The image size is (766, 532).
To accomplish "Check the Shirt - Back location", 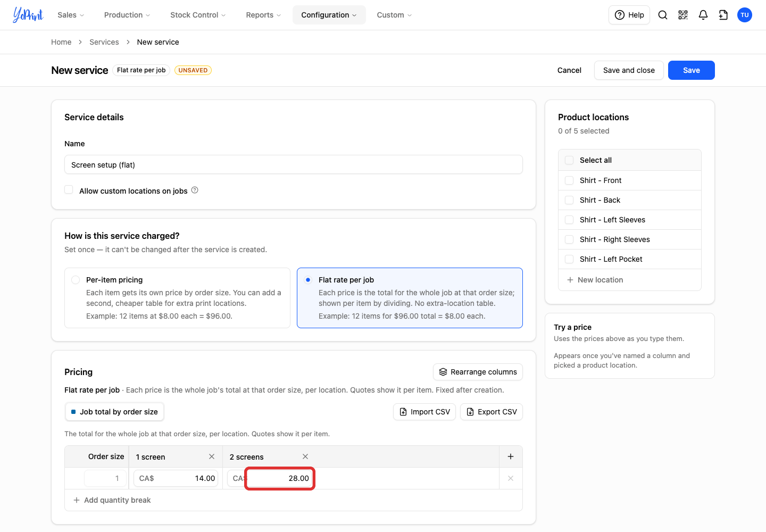I will point(569,200).
